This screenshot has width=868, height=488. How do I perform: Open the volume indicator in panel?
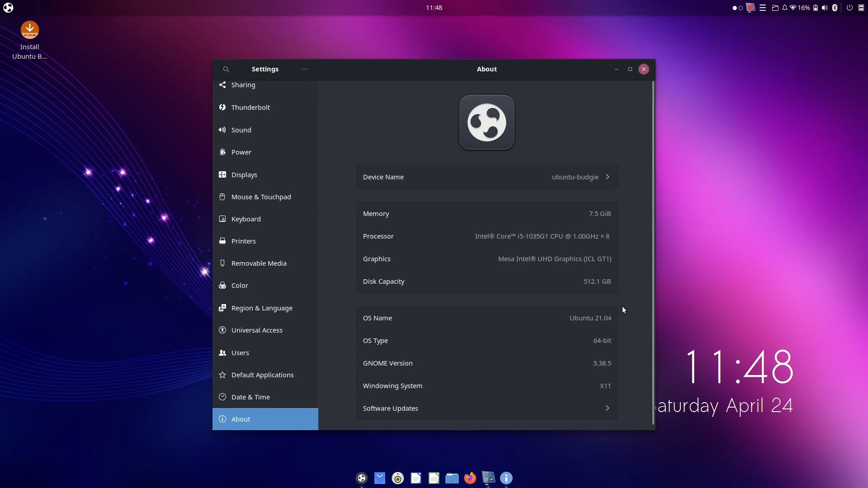[x=825, y=8]
